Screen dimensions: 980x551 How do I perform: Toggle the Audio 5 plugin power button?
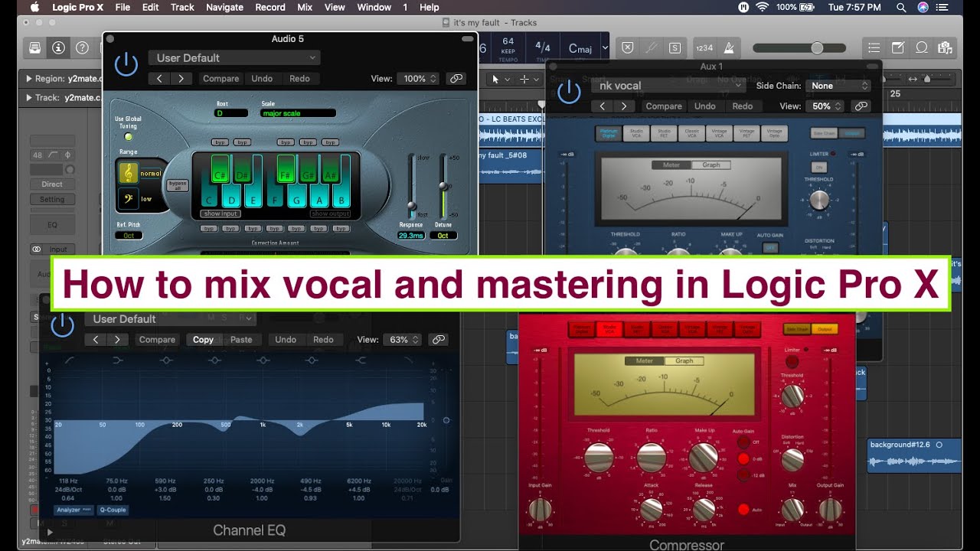pyautogui.click(x=126, y=64)
